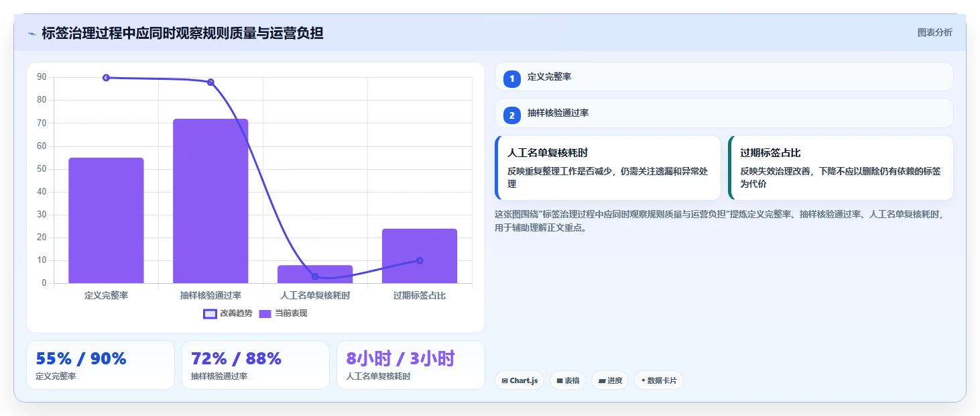The image size is (980, 416).
Task: Click the 改善趋势 legend color box
Action: pos(210,313)
